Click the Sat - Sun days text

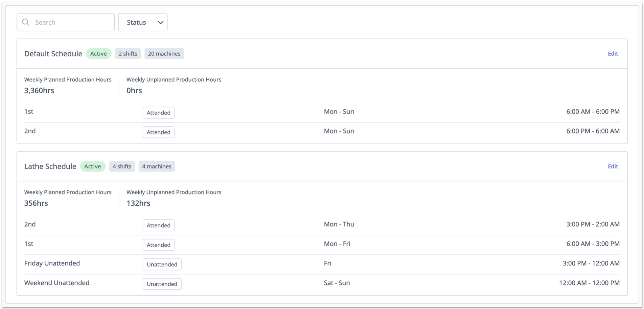337,283
